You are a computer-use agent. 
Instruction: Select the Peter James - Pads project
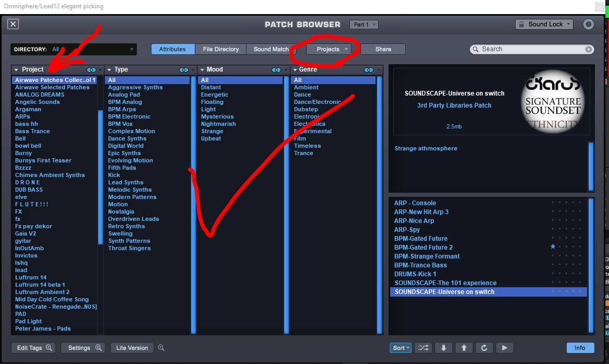43,328
